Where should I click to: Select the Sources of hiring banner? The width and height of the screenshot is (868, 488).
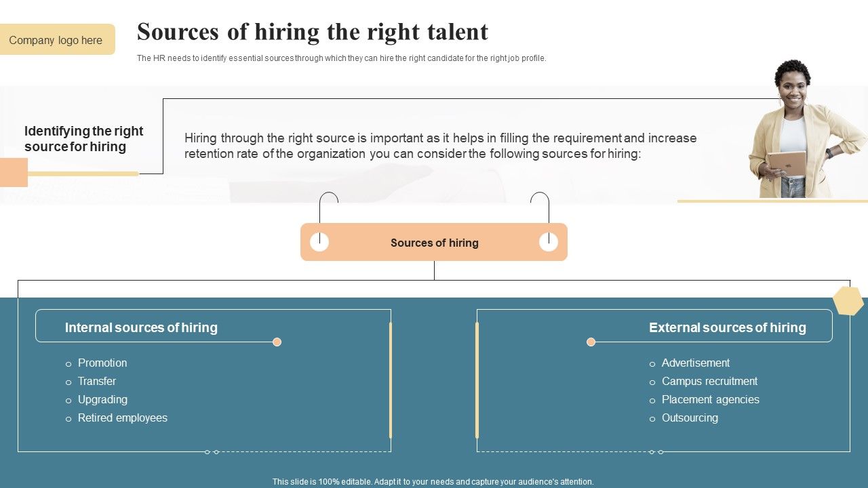click(x=434, y=243)
